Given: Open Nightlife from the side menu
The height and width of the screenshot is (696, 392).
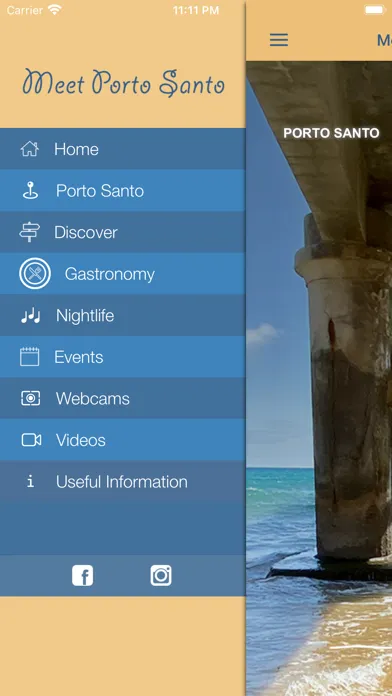Looking at the screenshot, I should [85, 316].
